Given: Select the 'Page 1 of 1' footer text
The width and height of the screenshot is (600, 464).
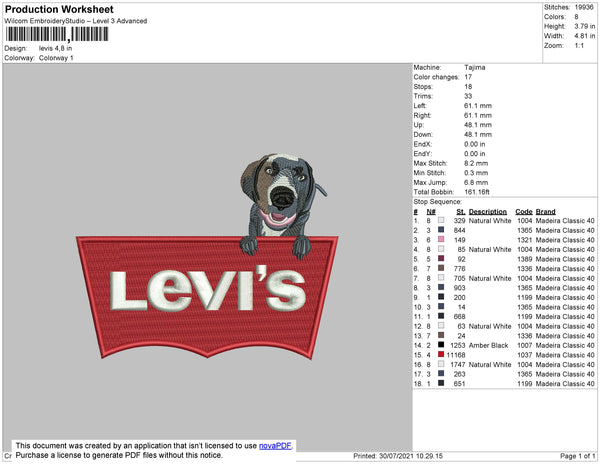Looking at the screenshot, I should pos(577,456).
